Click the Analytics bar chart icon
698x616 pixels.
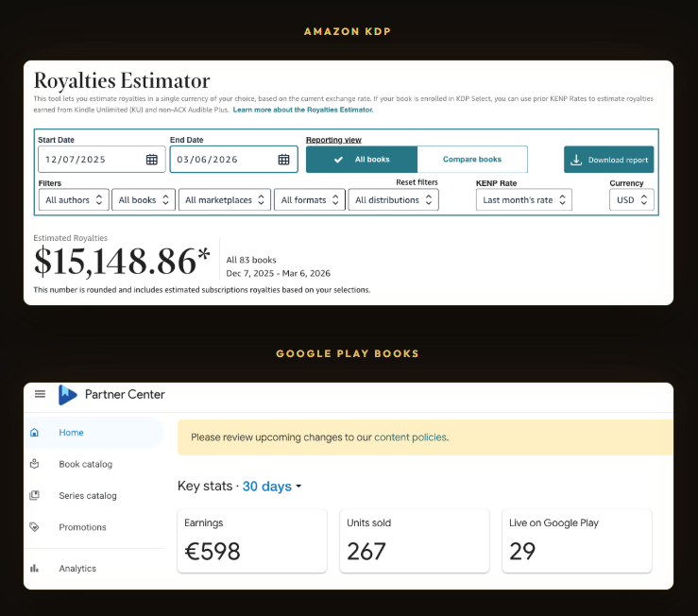click(x=34, y=569)
